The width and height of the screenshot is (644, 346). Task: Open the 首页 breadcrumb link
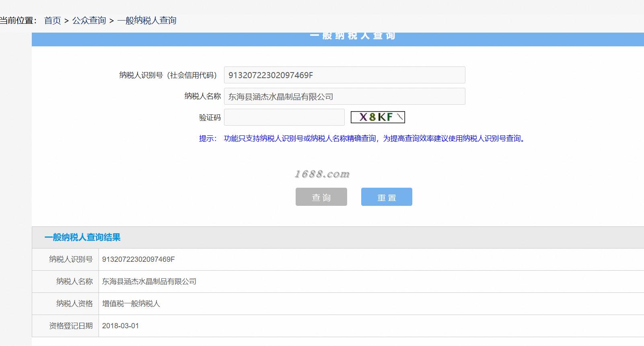coord(53,21)
